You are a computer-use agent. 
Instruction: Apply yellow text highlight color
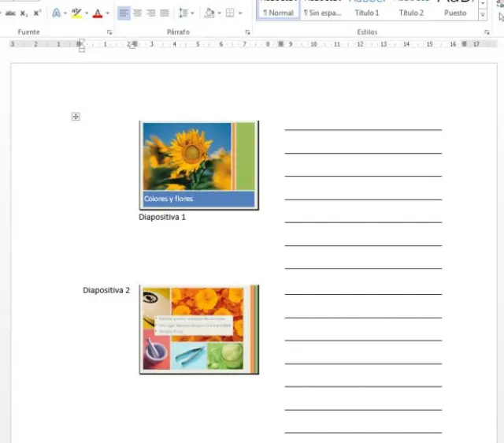tap(76, 13)
